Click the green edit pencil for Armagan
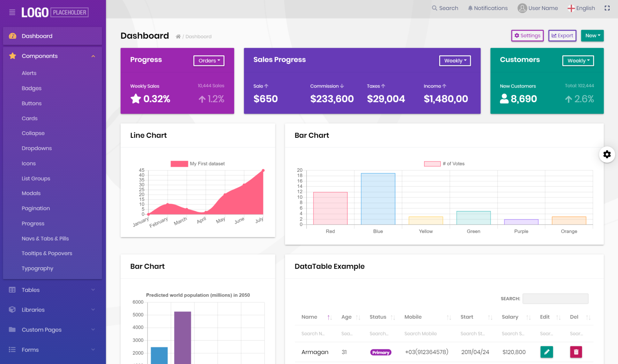This screenshot has height=364, width=618. (x=546, y=352)
